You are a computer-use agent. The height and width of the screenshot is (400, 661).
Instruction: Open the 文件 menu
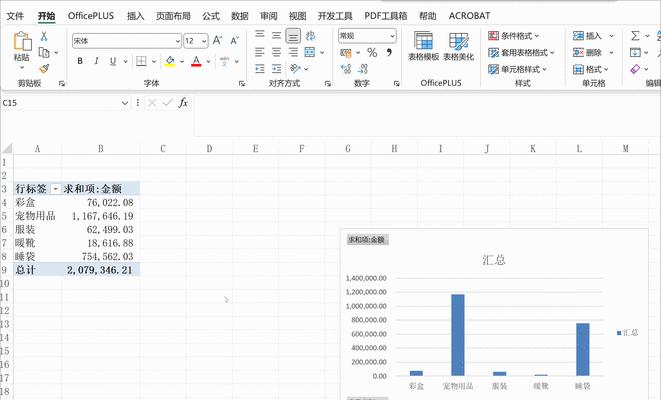(15, 16)
